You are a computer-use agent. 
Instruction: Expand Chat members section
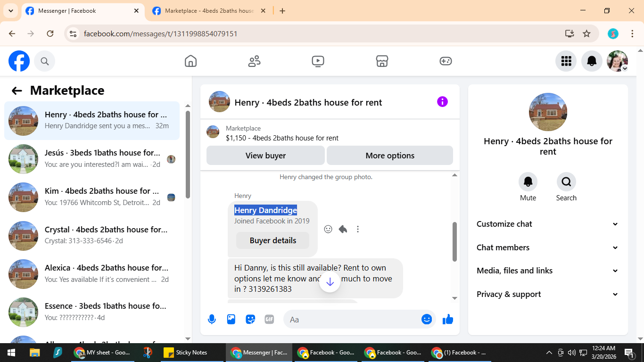[548, 247]
